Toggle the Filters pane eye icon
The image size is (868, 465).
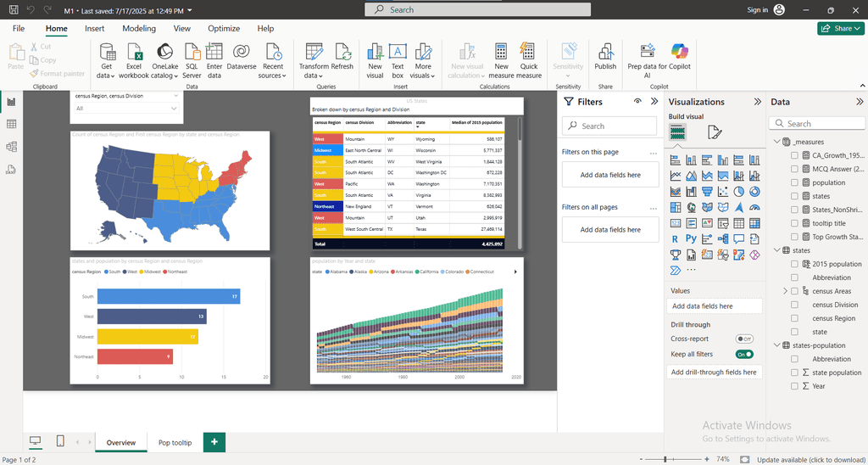click(637, 102)
